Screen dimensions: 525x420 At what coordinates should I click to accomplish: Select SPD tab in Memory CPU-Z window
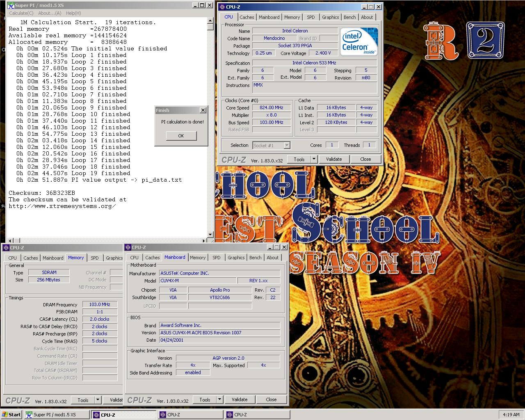95,258
